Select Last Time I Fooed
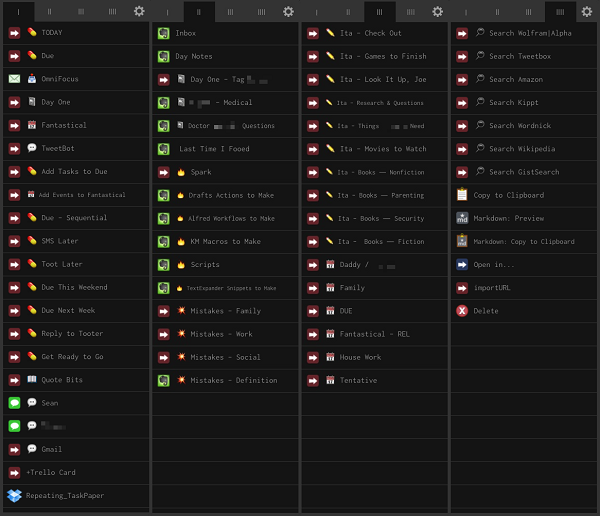Screen dimensions: 600x516 pos(225,149)
